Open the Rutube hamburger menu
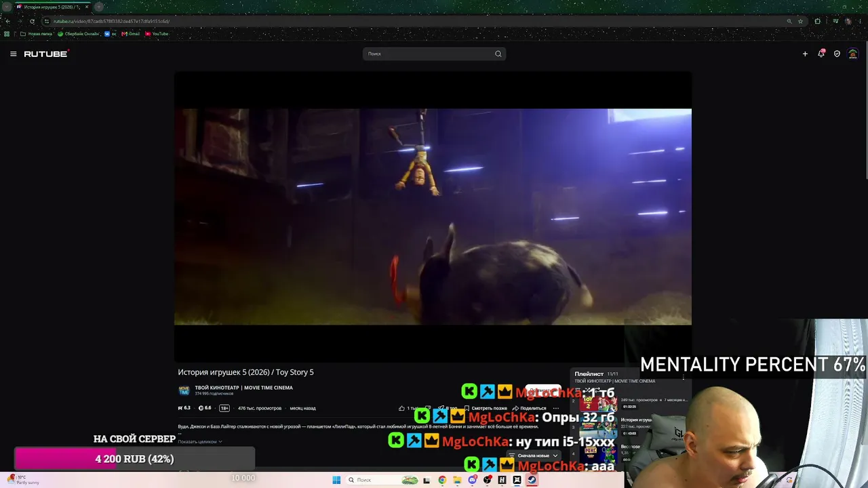The width and height of the screenshot is (868, 488). click(13, 54)
